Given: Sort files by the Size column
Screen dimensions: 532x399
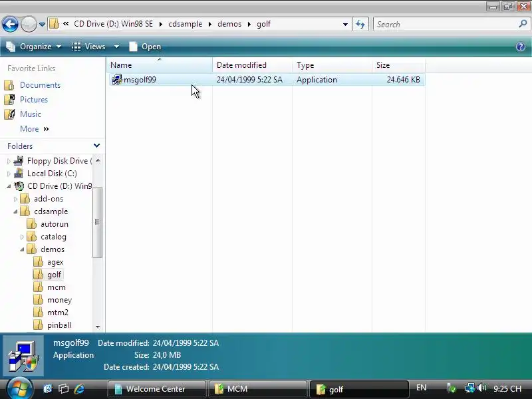Looking at the screenshot, I should point(398,65).
